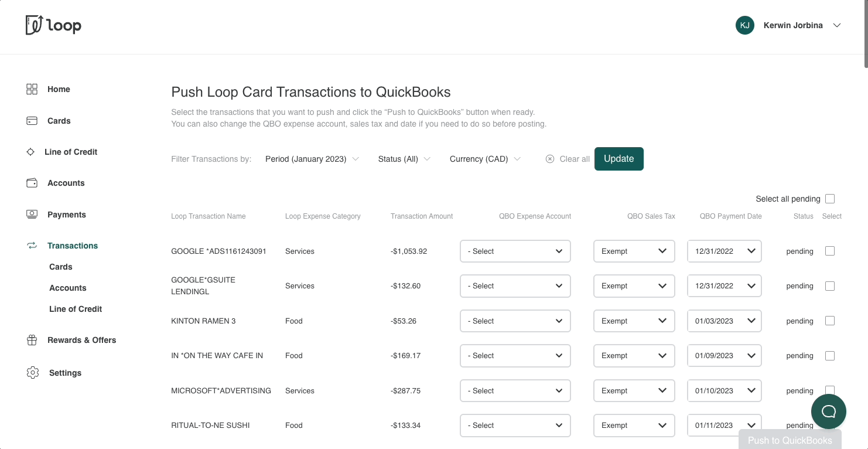The height and width of the screenshot is (449, 868).
Task: Click the KJ user avatar
Action: (745, 25)
